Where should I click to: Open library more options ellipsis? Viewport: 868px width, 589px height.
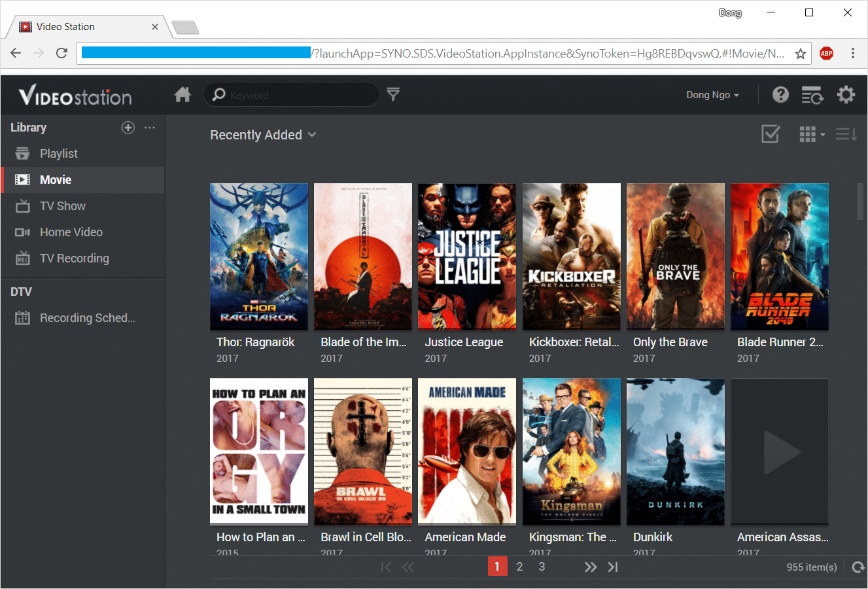coord(150,128)
